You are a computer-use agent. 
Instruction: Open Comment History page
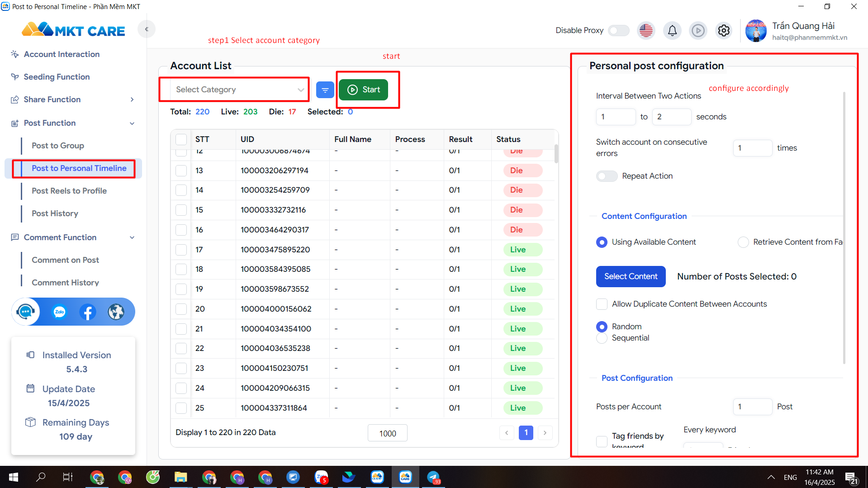tap(65, 283)
